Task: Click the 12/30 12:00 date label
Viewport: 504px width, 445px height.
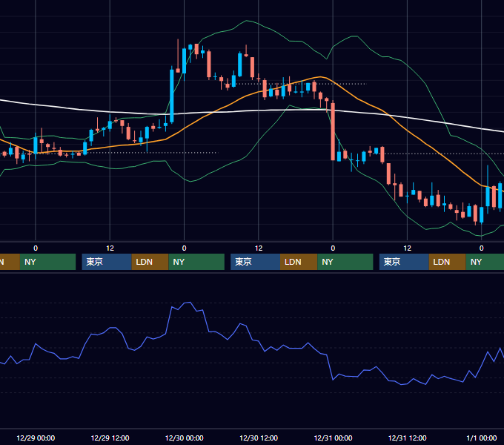Action: coord(259,438)
